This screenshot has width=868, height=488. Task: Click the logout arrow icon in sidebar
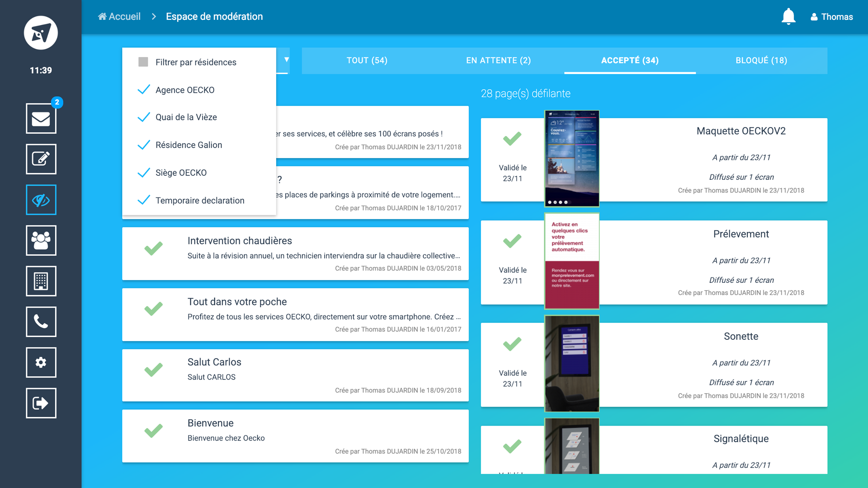click(41, 403)
